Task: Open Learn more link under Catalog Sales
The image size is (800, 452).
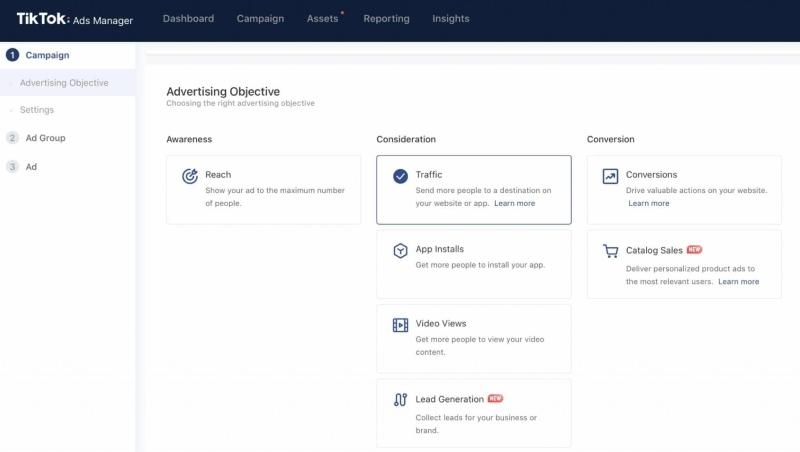Action: (738, 282)
